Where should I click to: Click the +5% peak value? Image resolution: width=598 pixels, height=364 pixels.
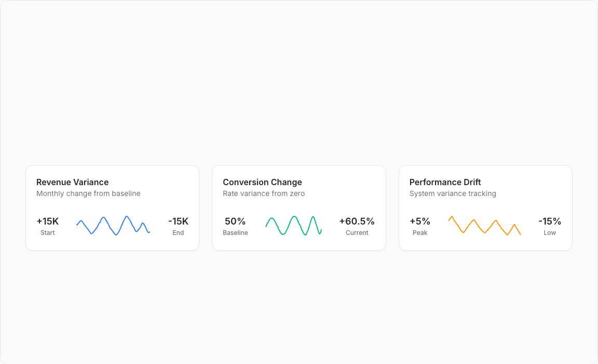(420, 221)
